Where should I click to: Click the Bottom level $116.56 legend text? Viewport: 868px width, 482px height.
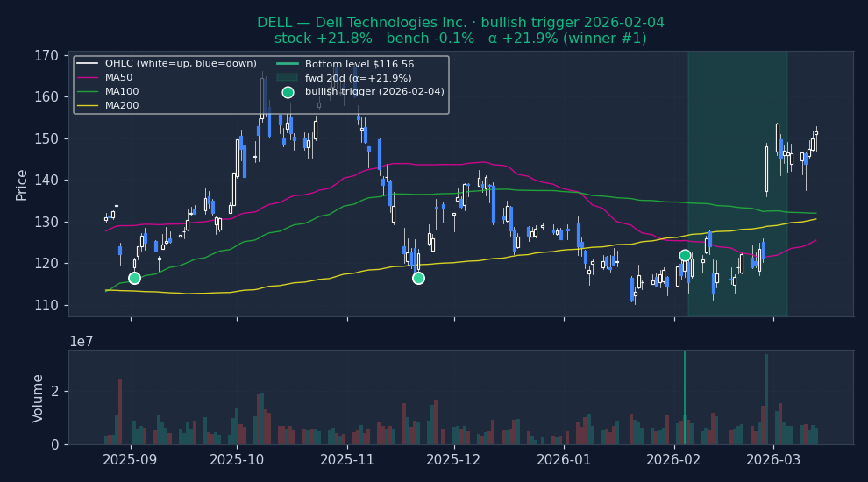[359, 64]
